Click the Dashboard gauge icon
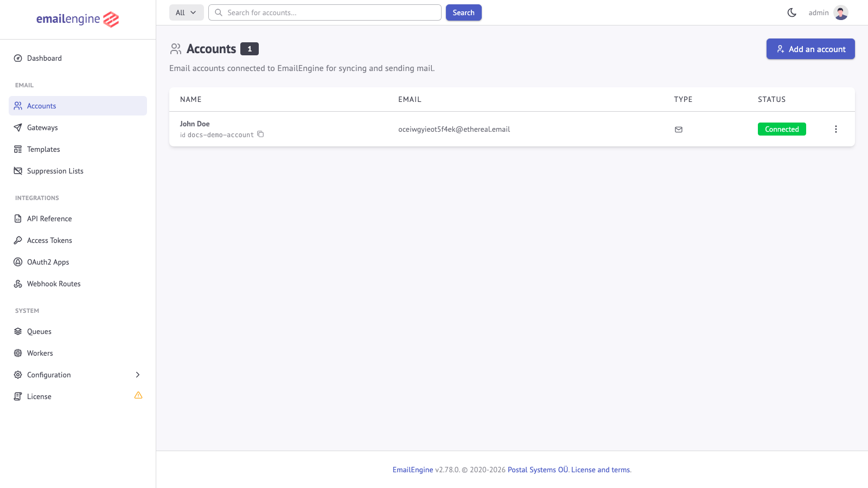868x488 pixels. 18,58
